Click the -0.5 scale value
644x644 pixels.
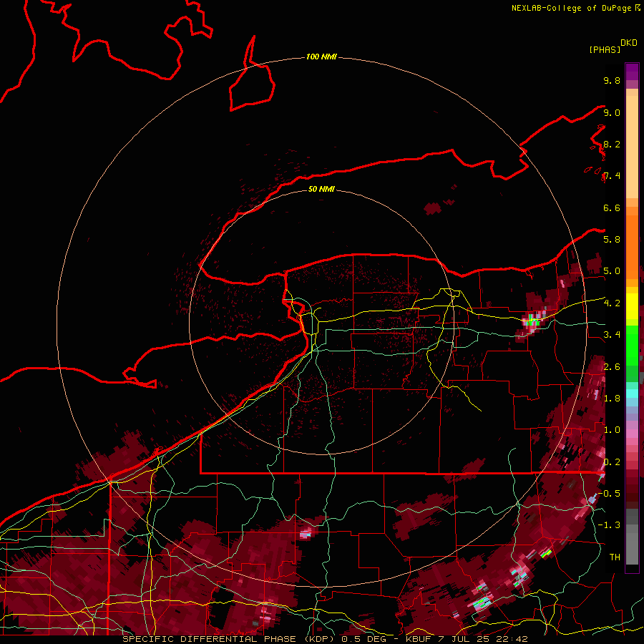click(x=609, y=494)
